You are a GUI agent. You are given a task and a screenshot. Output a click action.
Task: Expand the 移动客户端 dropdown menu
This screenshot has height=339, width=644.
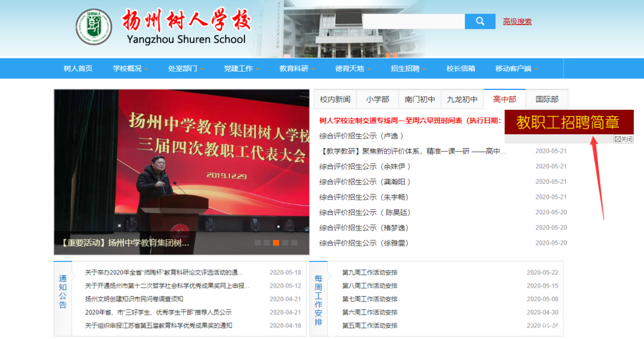(516, 69)
